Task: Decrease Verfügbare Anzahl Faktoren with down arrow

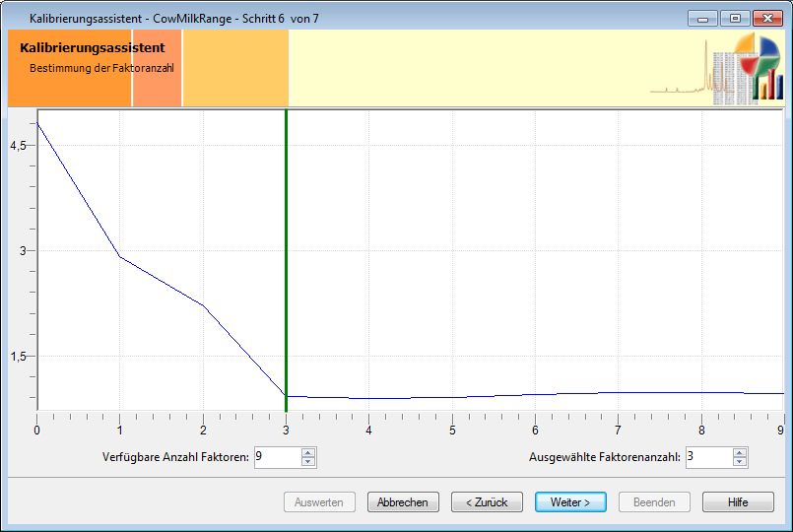Action: coord(308,461)
